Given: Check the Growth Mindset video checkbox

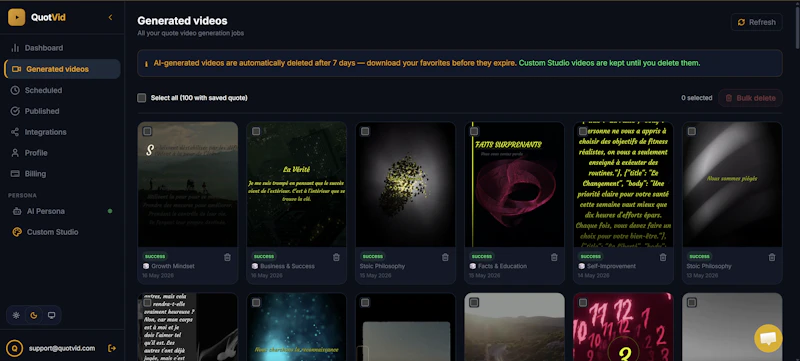Looking at the screenshot, I should point(147,132).
